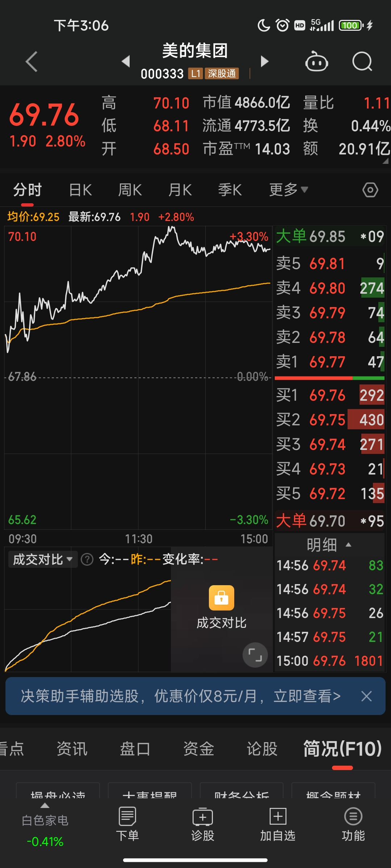Select the 卖4 69.80 order row
This screenshot has height=868, width=391.
tap(329, 288)
